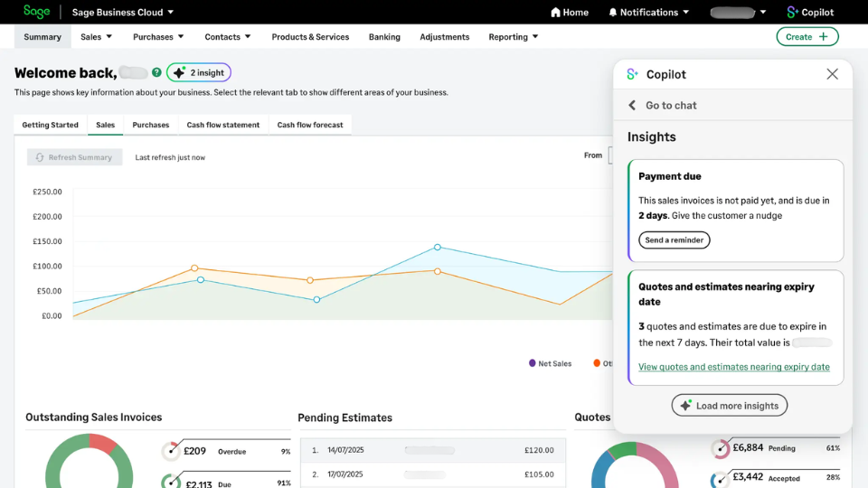The width and height of the screenshot is (868, 488).
Task: Click Load more insights
Action: (730, 406)
